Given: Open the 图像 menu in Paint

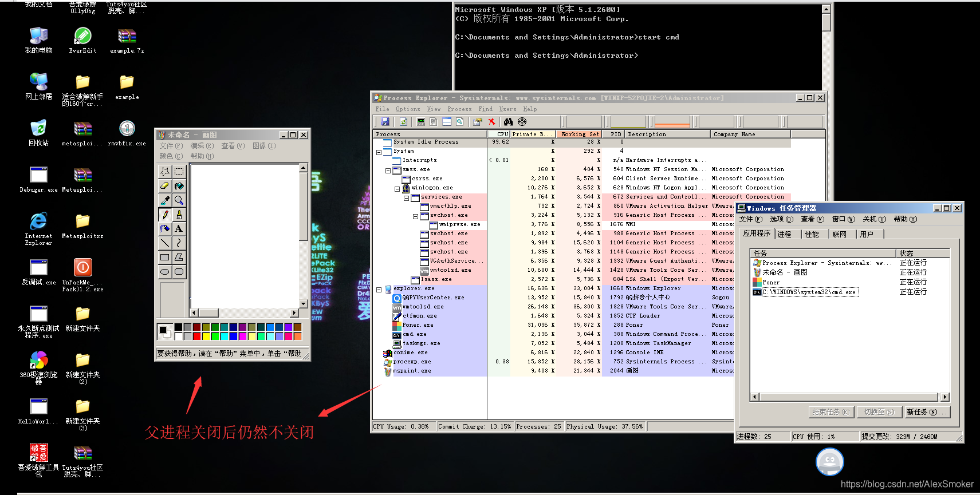Looking at the screenshot, I should tap(264, 146).
